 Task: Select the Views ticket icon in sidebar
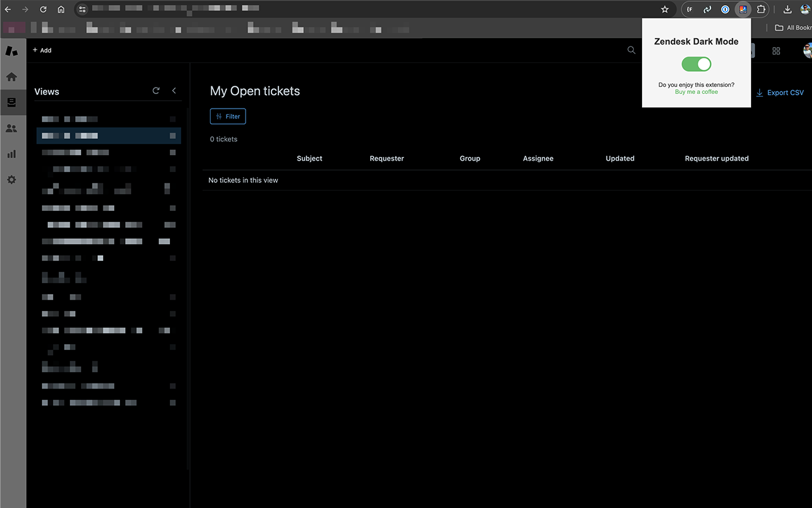click(11, 102)
